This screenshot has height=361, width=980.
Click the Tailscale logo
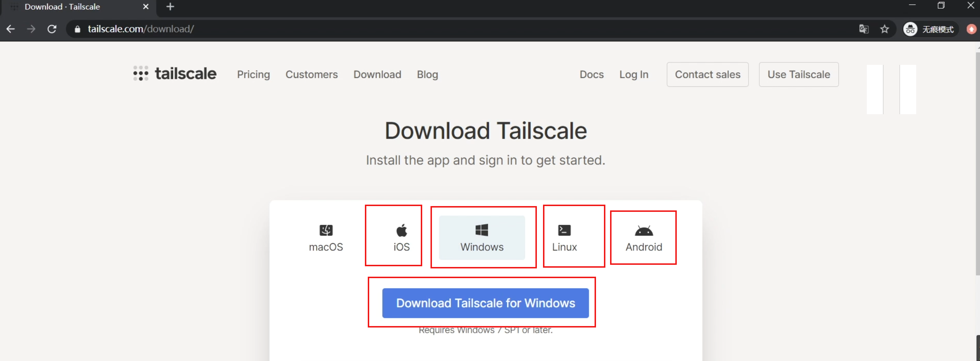pyautogui.click(x=175, y=74)
